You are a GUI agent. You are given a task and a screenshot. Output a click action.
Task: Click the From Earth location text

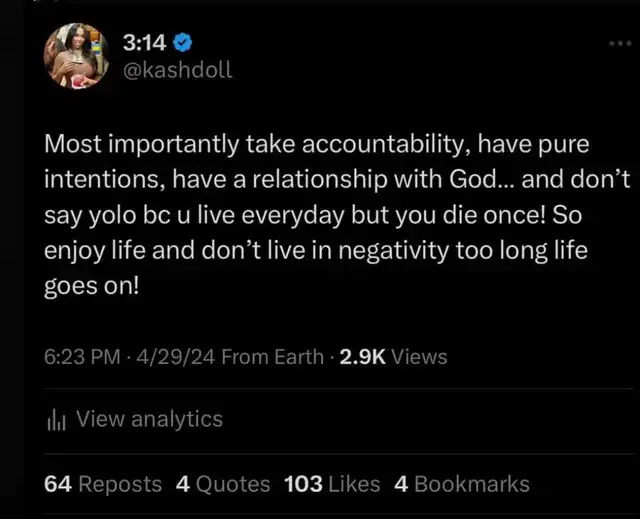(272, 357)
